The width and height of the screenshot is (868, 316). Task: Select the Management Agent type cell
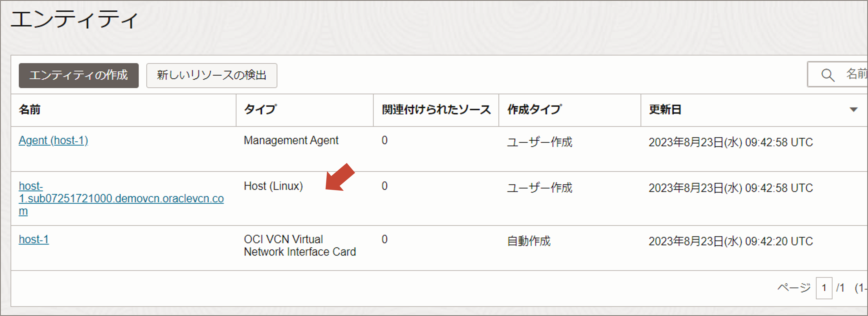[291, 141]
